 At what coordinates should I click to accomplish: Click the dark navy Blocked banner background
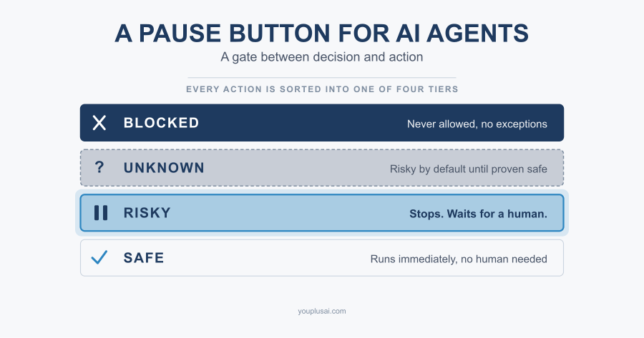point(322,123)
